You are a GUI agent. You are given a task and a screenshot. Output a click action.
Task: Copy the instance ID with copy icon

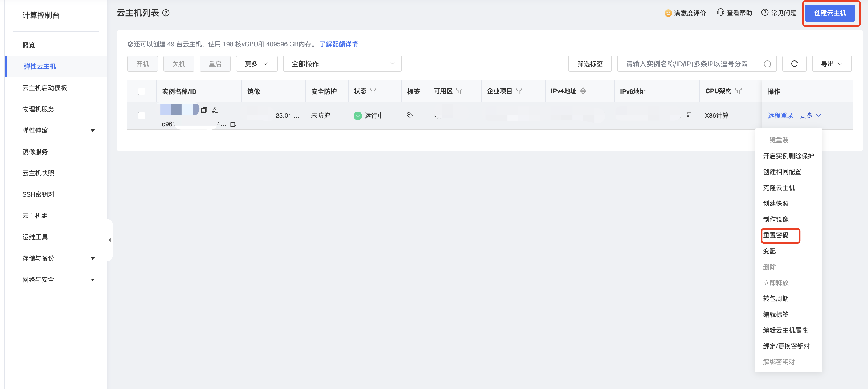click(x=233, y=124)
